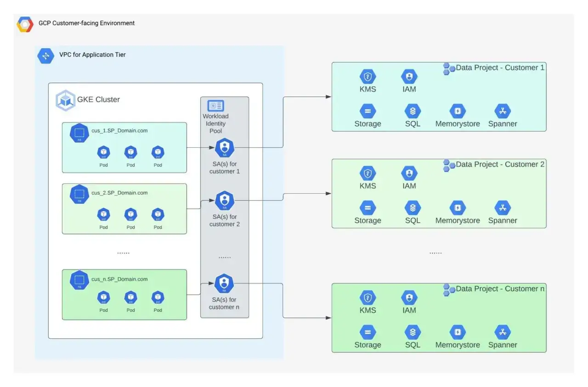Click the Spanner icon in Customer n project
This screenshot has width=588, height=387.
click(503, 332)
